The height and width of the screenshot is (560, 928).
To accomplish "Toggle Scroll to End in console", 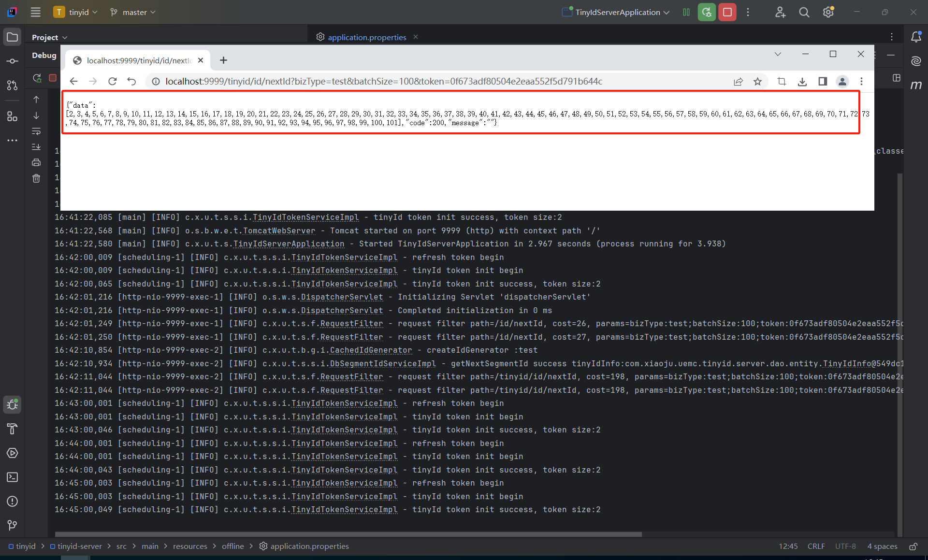I will 36,147.
